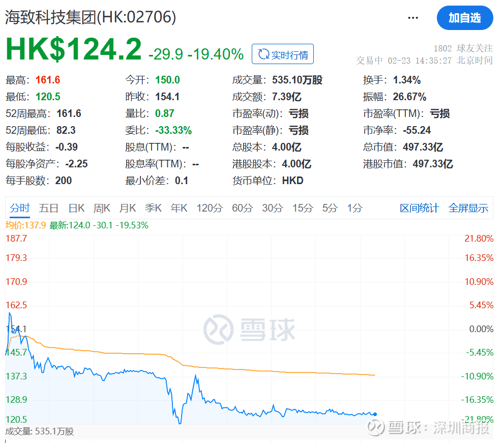The height and width of the screenshot is (443, 504).
Task: Select the 1分 interval tab
Action: click(x=354, y=208)
